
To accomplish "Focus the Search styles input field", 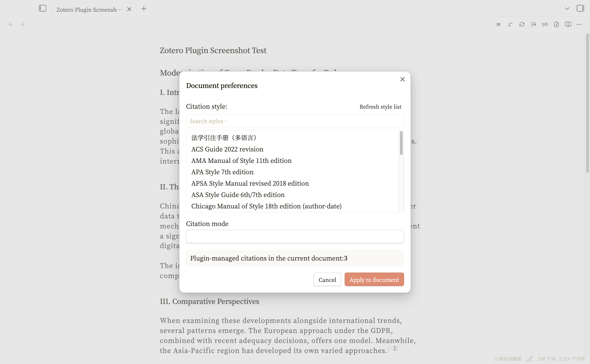I will click(295, 121).
